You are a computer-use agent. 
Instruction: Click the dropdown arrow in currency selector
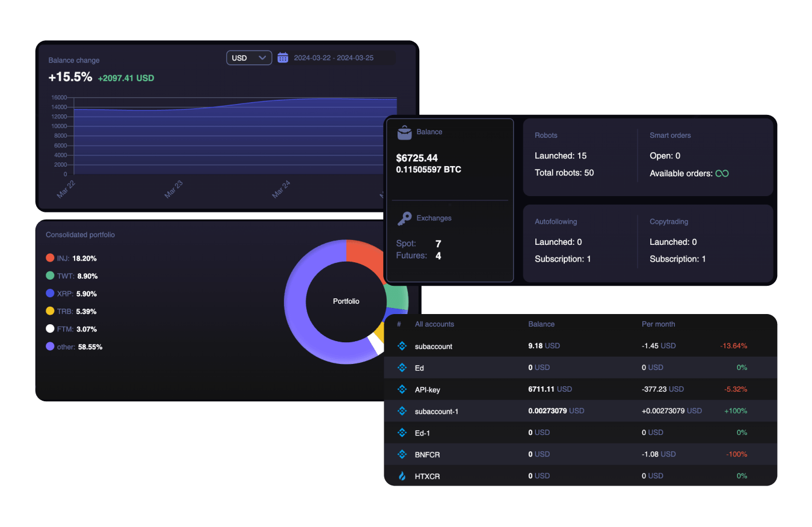[x=262, y=58]
